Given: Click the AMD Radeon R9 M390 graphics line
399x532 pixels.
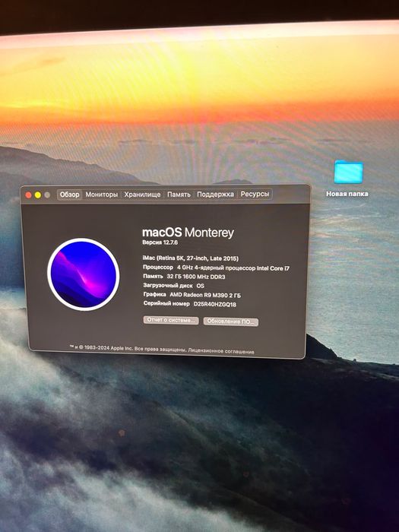Looking at the screenshot, I should point(192,295).
